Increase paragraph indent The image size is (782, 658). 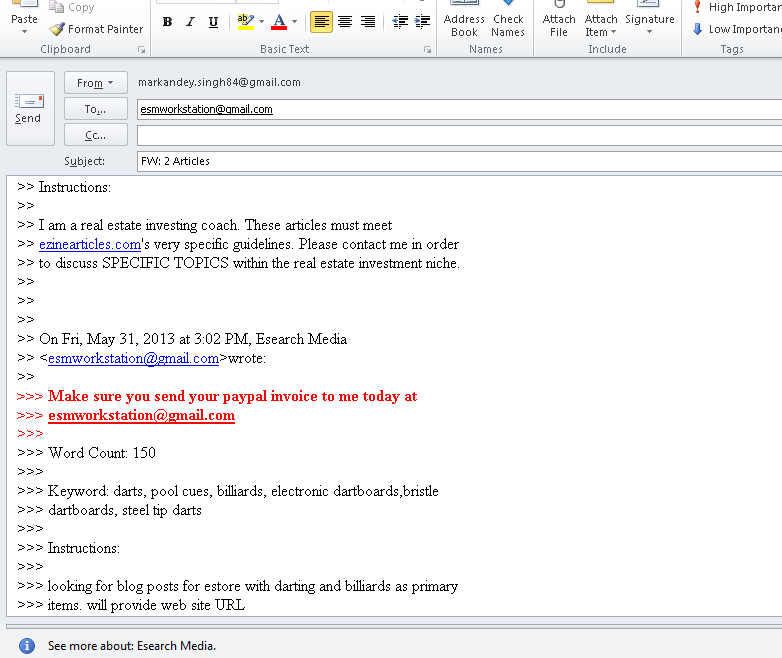(422, 22)
